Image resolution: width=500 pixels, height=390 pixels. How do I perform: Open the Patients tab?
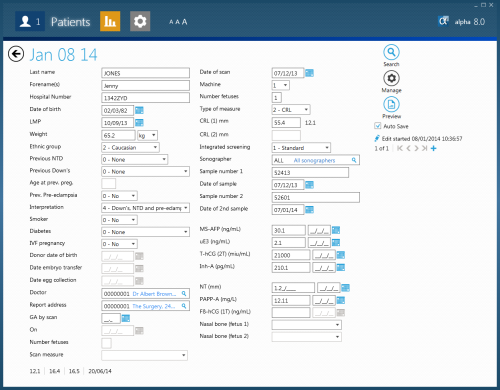pos(70,22)
